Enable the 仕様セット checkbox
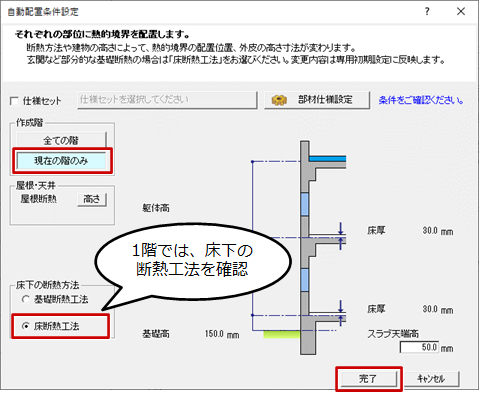Image resolution: width=479 pixels, height=394 pixels. click(x=14, y=101)
